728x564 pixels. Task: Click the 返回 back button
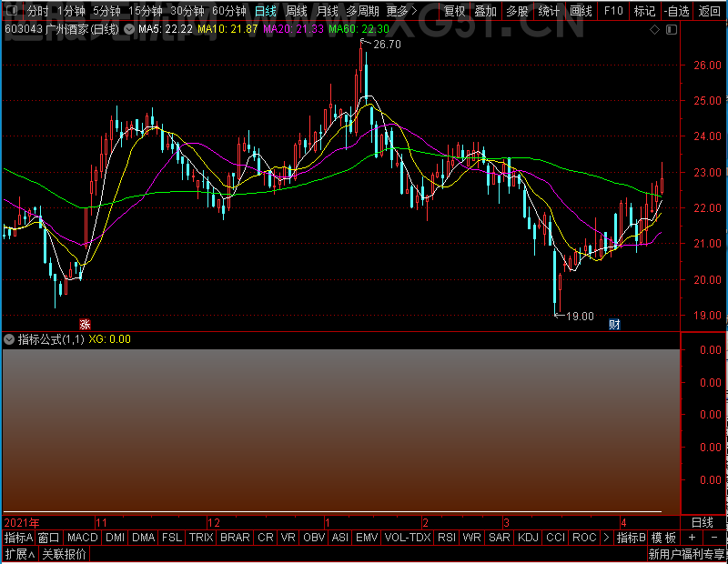coord(710,11)
